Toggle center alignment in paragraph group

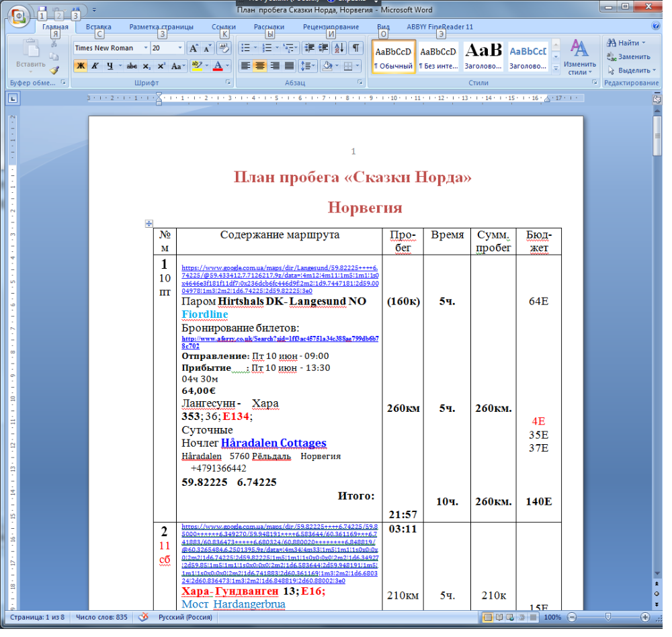point(259,66)
